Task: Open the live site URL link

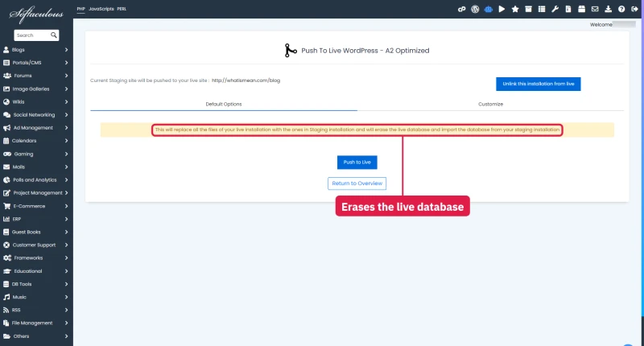Action: (x=246, y=80)
